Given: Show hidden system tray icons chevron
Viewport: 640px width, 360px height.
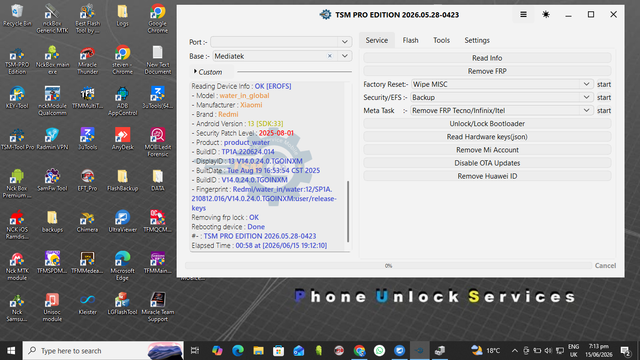Looking at the screenshot, I should tap(515, 351).
